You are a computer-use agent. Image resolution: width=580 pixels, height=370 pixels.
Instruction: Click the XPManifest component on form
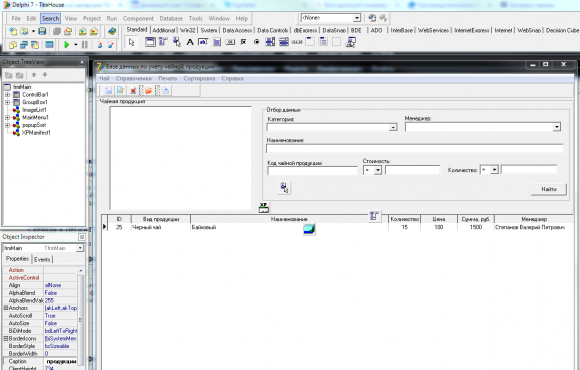(264, 208)
